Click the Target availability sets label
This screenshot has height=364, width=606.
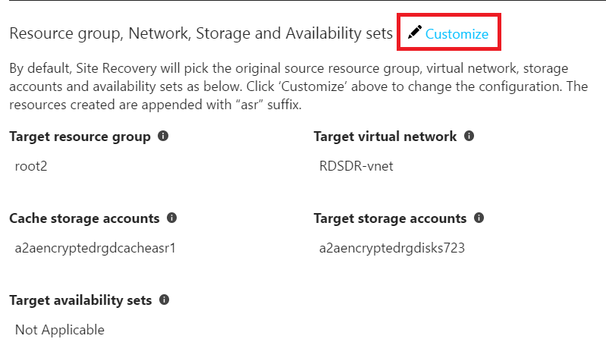80,300
